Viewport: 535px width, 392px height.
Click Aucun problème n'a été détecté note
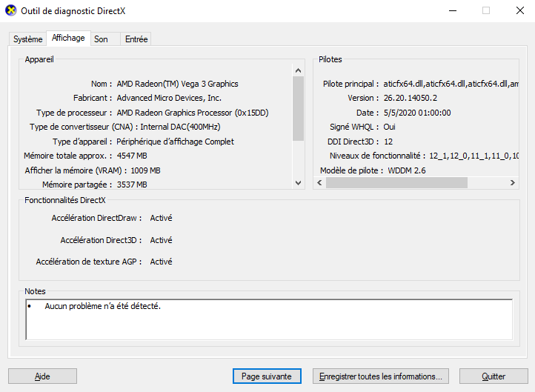coord(103,306)
